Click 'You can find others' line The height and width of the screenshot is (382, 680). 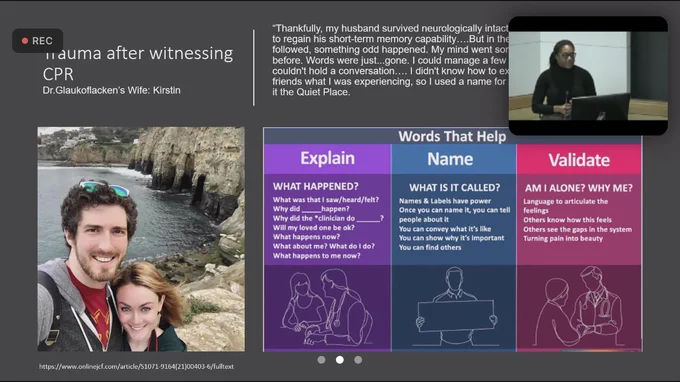click(x=430, y=247)
